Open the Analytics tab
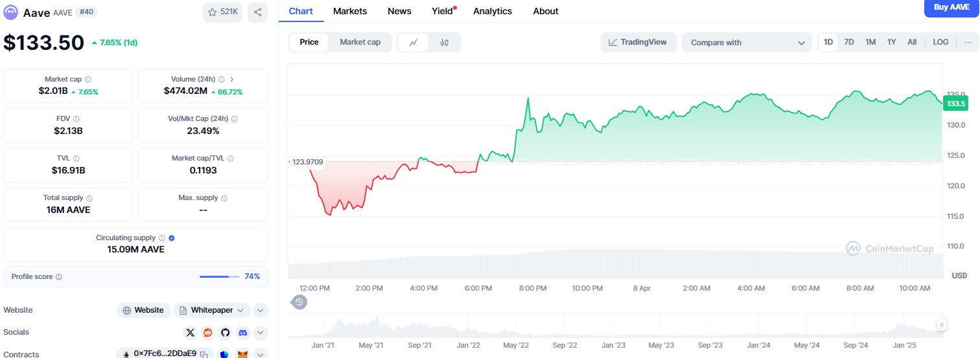The height and width of the screenshot is (358, 980). click(492, 11)
